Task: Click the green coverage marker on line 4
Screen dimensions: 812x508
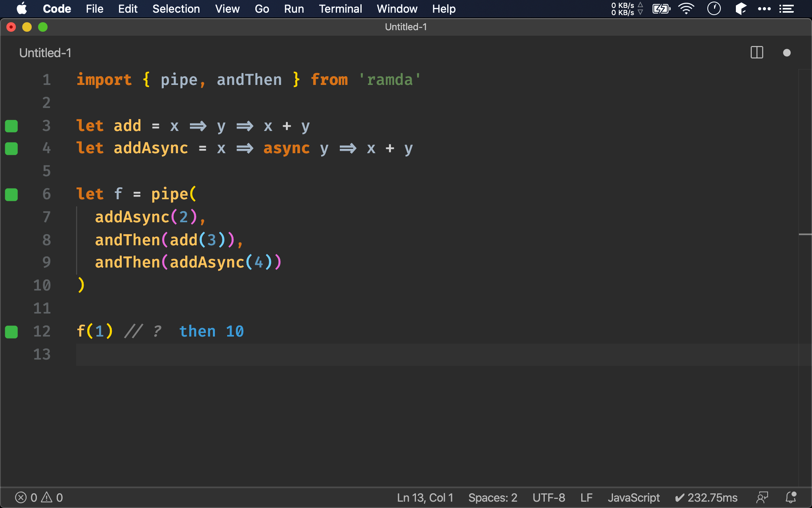Action: tap(11, 148)
